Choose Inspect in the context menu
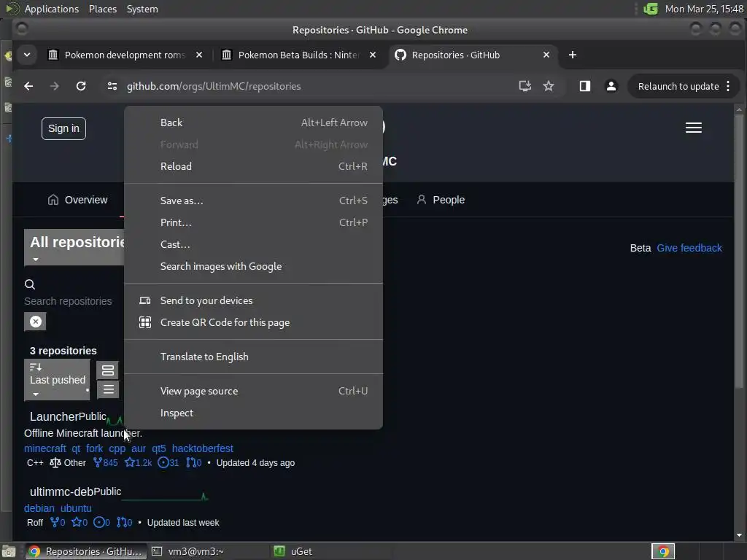This screenshot has height=560, width=747. (253, 413)
